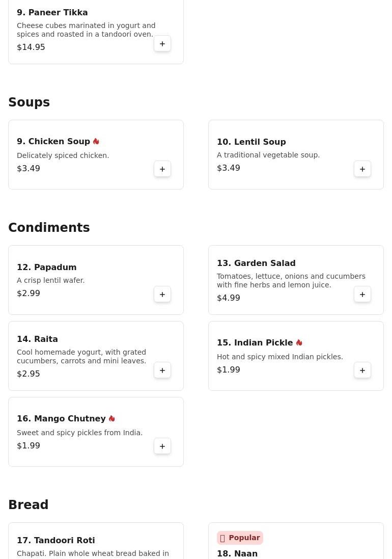Click the Garden Salad item name

coord(256,263)
